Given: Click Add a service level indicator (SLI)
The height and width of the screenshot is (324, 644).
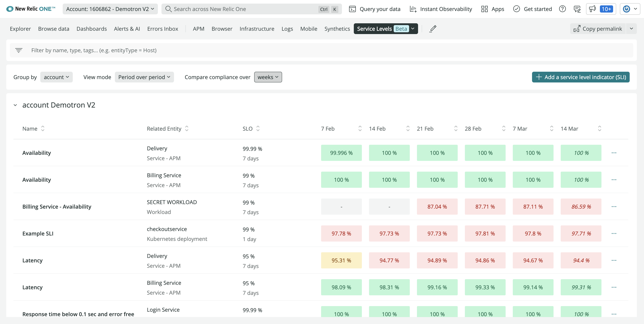Looking at the screenshot, I should (x=580, y=77).
